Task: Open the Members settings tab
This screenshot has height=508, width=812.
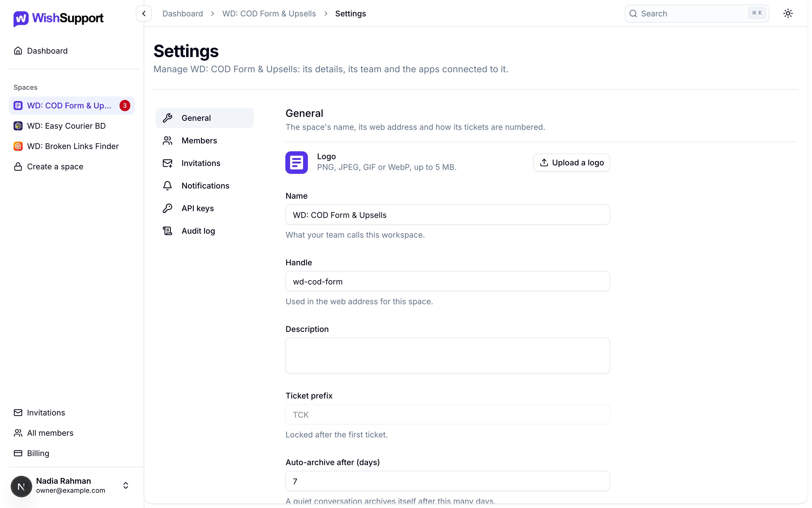Action: point(205,141)
